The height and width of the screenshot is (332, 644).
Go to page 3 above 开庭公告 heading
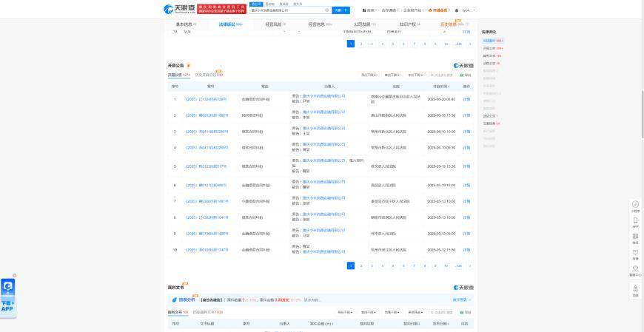click(372, 44)
